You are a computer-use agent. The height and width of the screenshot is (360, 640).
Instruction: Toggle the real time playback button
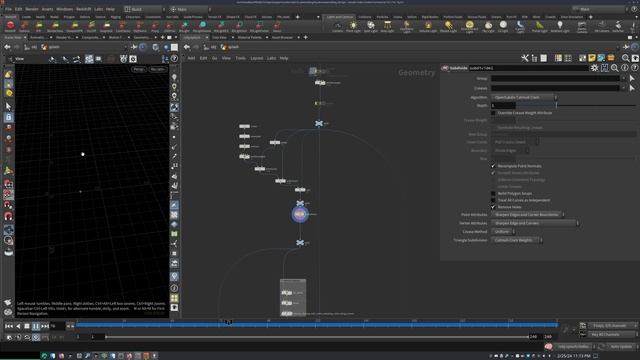(x=36, y=338)
